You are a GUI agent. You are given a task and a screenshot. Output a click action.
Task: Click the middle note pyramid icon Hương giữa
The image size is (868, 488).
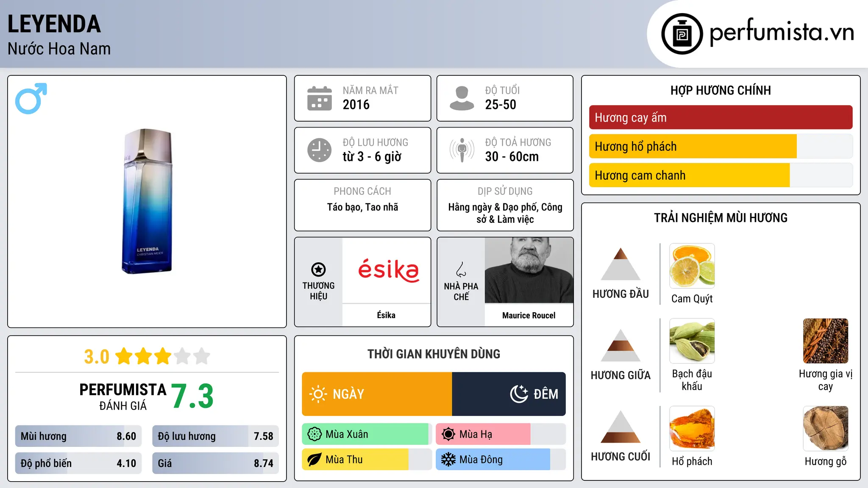621,345
